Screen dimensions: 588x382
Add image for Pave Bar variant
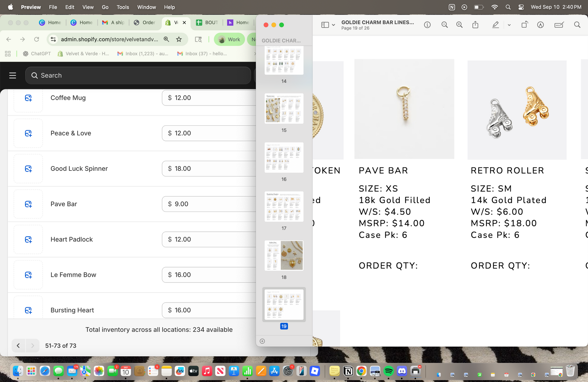point(28,204)
